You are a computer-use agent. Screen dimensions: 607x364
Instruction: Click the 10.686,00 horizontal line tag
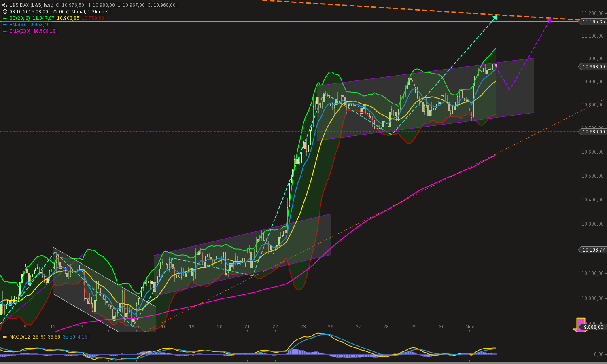[x=593, y=132]
